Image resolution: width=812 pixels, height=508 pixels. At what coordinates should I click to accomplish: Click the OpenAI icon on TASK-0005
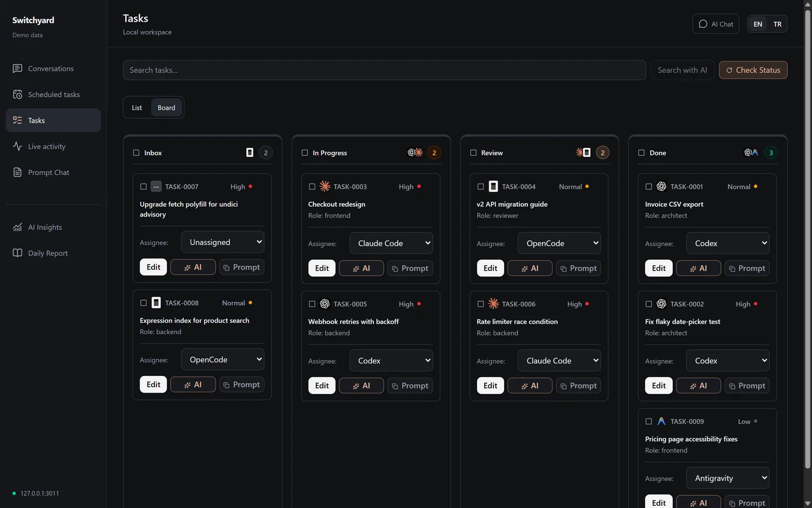(325, 304)
